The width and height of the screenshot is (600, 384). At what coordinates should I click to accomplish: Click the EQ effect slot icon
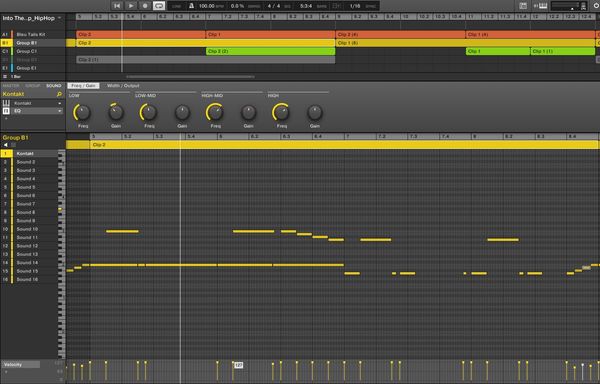6,111
